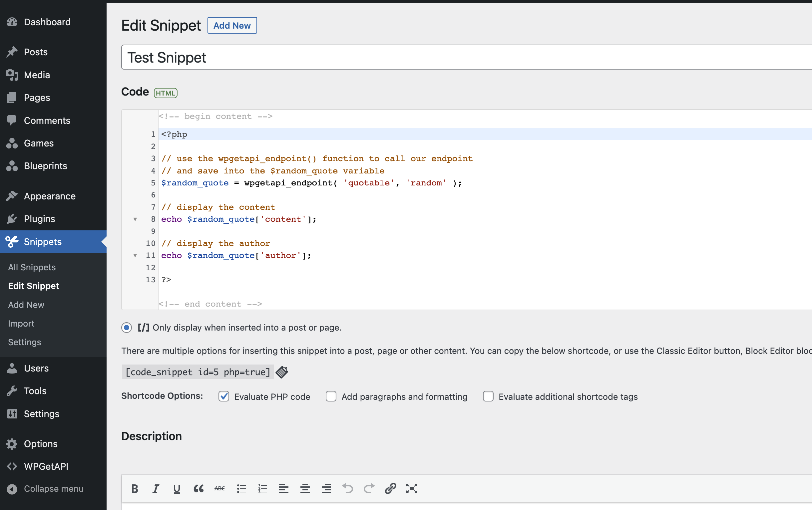Open the Blueprints menu item

click(x=46, y=166)
